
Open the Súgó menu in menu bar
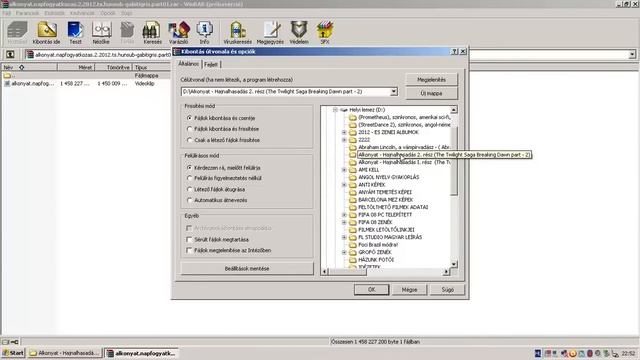click(127, 13)
